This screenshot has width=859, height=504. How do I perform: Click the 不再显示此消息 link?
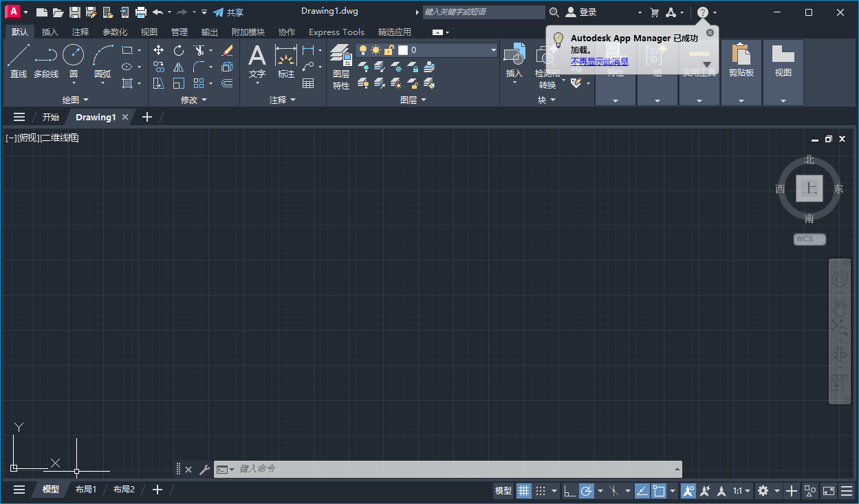(x=599, y=61)
